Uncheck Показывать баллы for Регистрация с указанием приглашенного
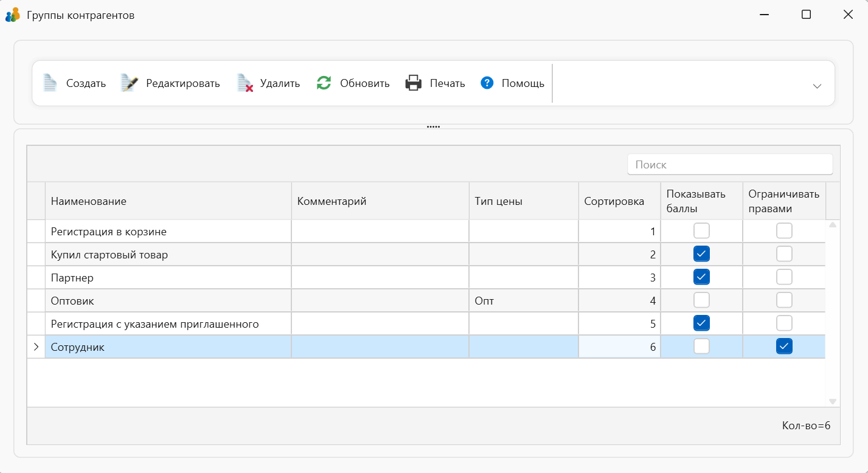Image resolution: width=868 pixels, height=473 pixels. point(702,323)
